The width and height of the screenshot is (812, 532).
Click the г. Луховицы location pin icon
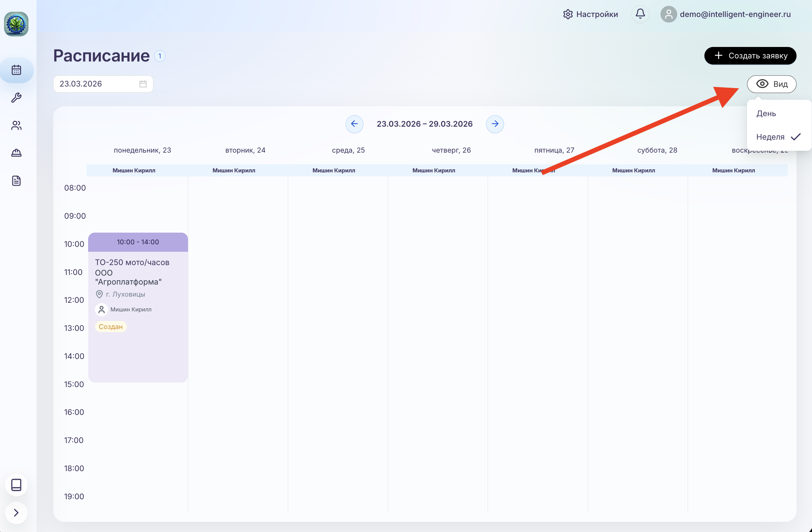pos(99,294)
